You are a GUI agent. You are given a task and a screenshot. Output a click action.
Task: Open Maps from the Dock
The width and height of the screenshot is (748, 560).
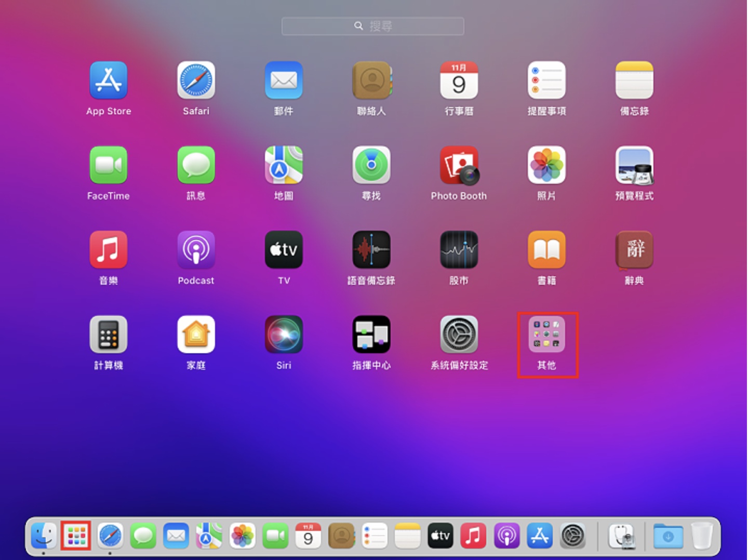tap(209, 536)
